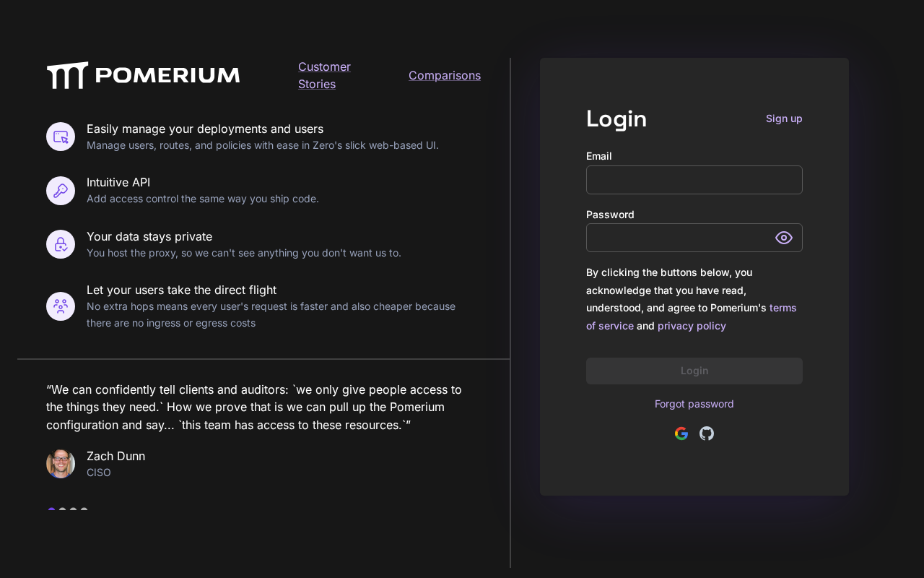
Task: Select the second testimonial carousel dot
Action: click(x=62, y=509)
